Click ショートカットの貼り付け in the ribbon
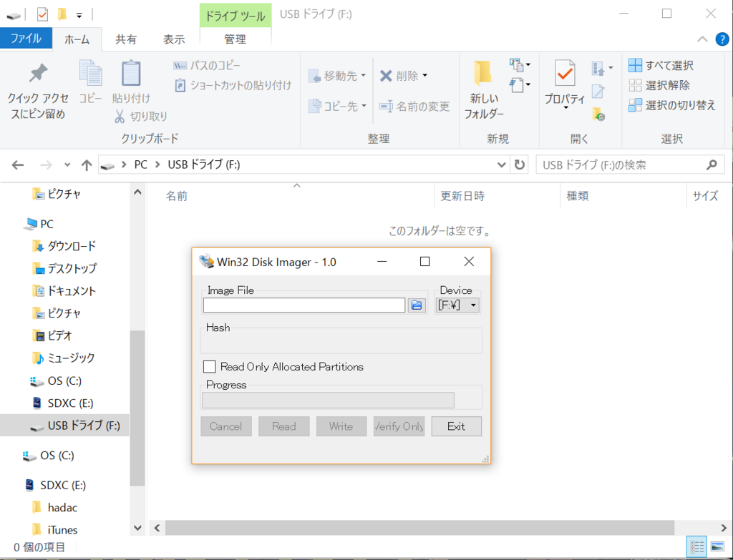The height and width of the screenshot is (560, 733). (233, 86)
